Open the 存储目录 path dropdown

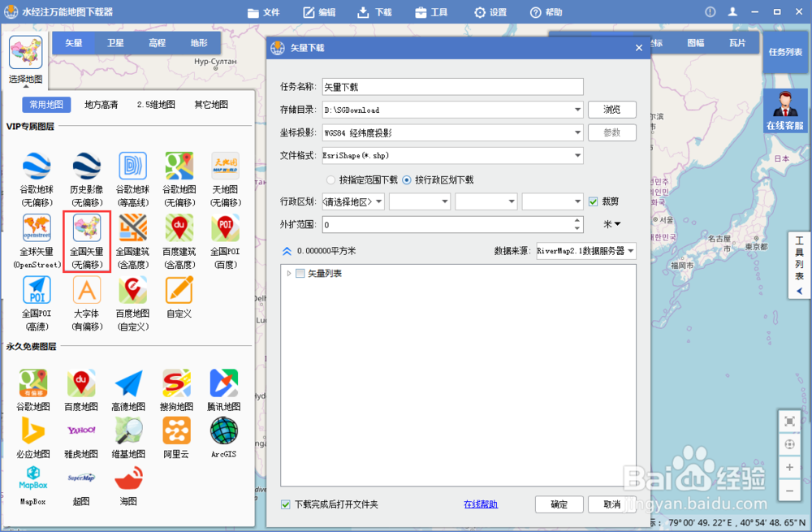click(577, 110)
